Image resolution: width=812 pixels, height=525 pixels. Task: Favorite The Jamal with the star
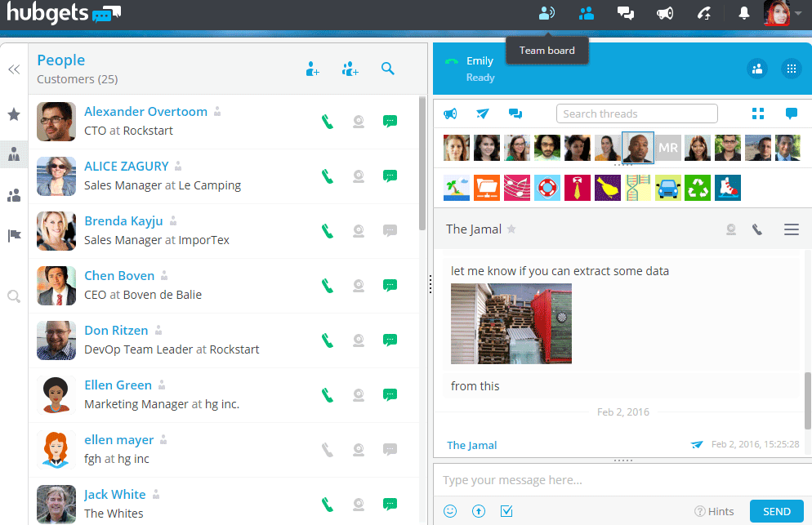click(511, 229)
